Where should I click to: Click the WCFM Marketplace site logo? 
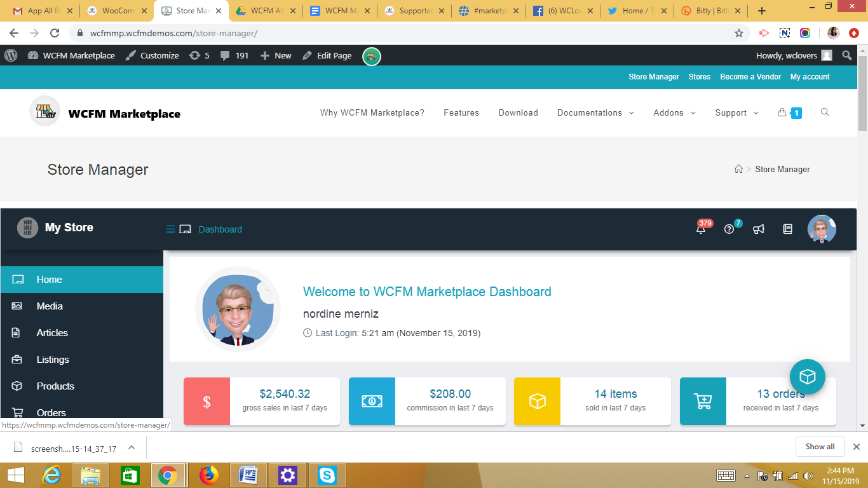[x=105, y=112]
